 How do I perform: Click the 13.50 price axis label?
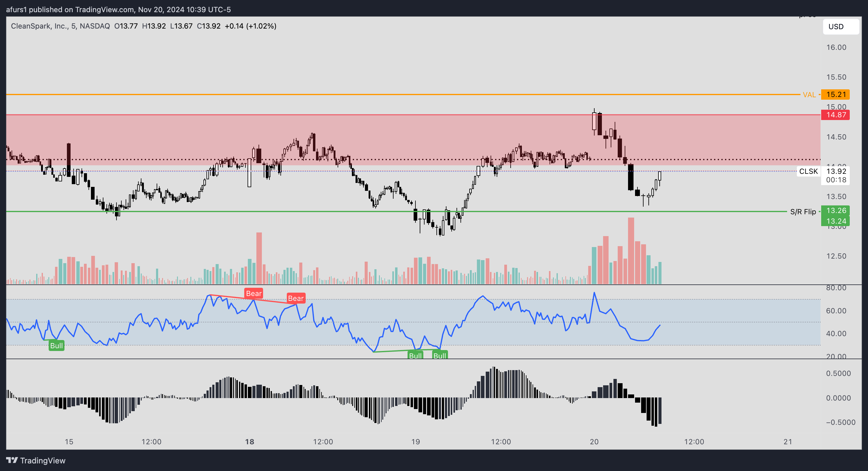836,197
